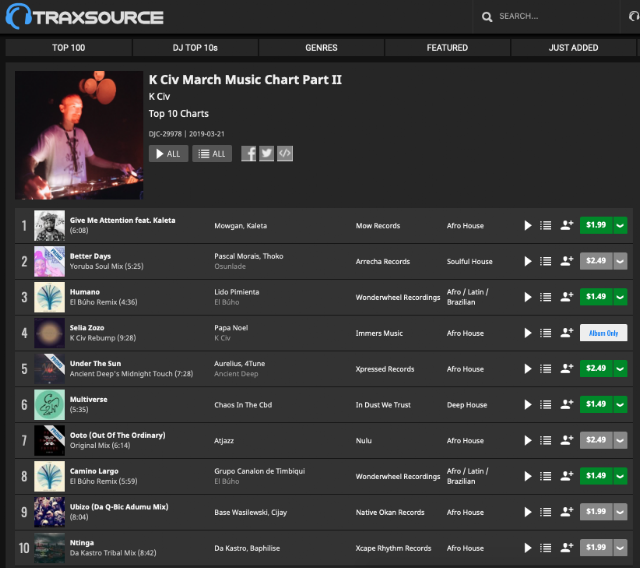This screenshot has width=640, height=568.
Task: Play the Better Days track
Action: tap(528, 262)
